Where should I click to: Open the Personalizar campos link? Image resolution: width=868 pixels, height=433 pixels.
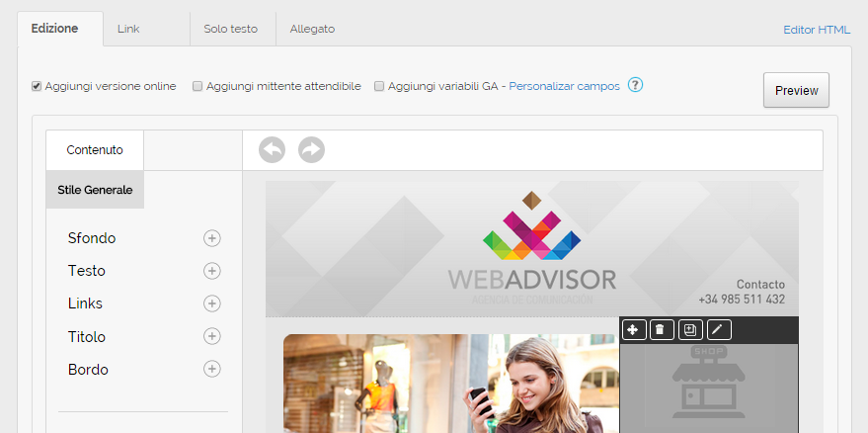[x=564, y=86]
